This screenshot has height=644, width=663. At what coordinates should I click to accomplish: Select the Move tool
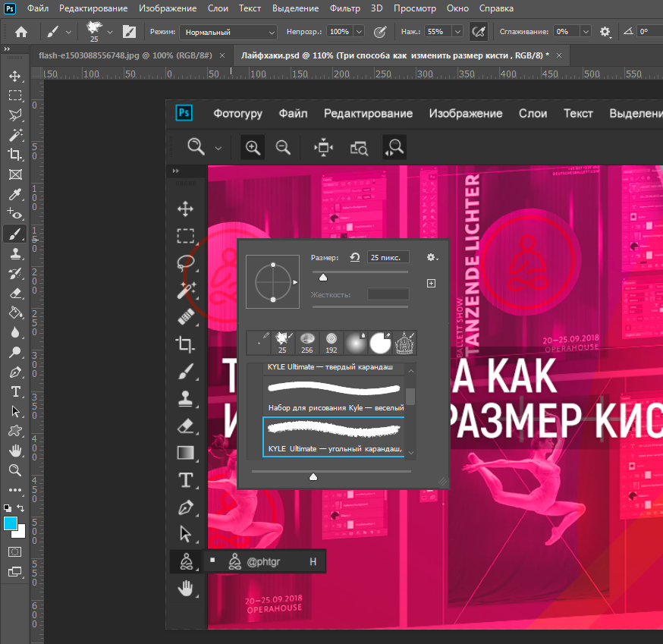point(15,75)
